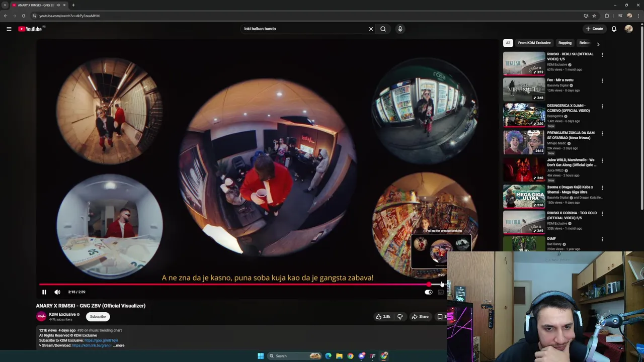Like the video with thumbs up
This screenshot has height=362, width=644.
tap(382, 317)
